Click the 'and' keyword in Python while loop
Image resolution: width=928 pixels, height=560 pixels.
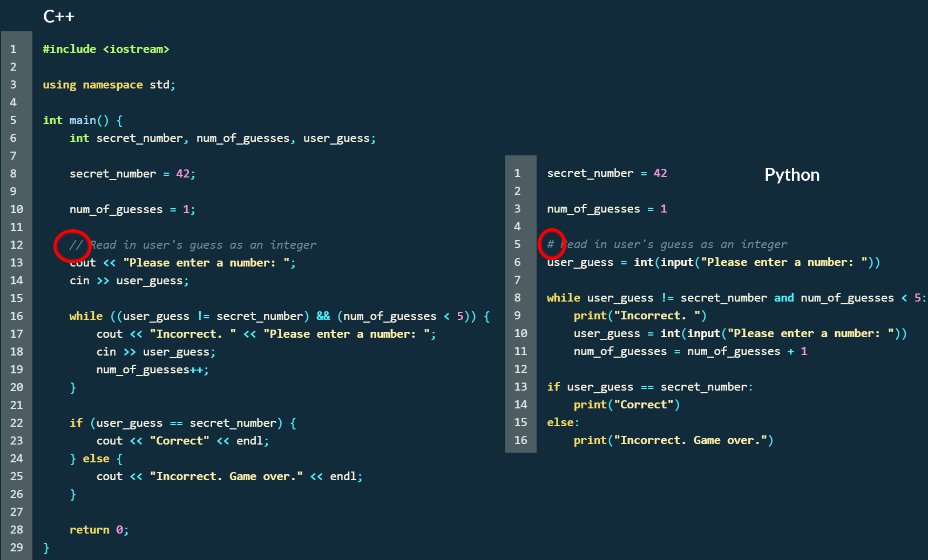coord(783,298)
